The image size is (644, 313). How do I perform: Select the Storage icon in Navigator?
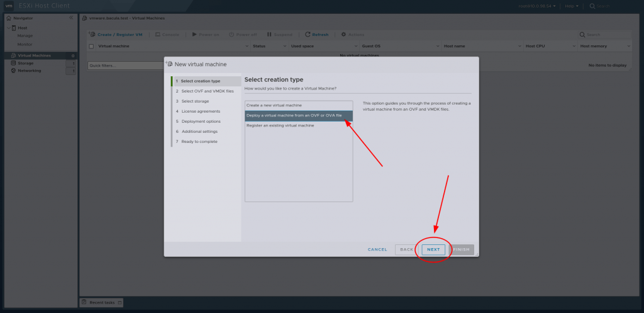[13, 63]
